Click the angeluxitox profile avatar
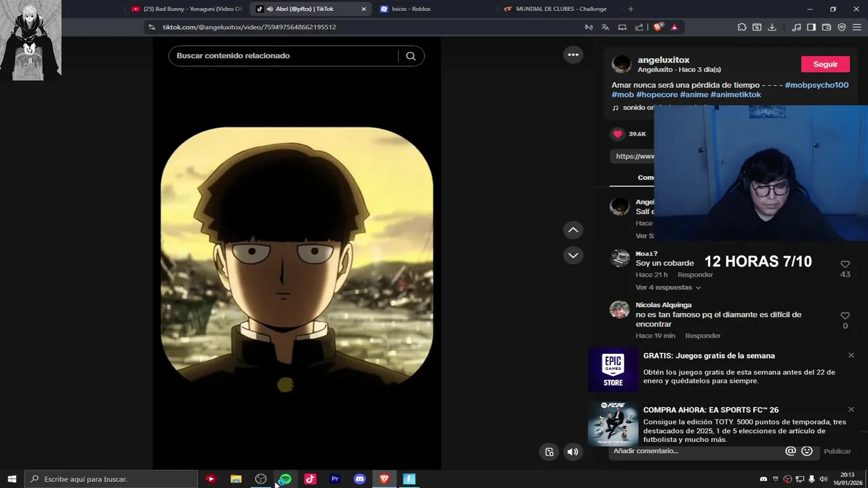This screenshot has width=868, height=488. (x=621, y=64)
